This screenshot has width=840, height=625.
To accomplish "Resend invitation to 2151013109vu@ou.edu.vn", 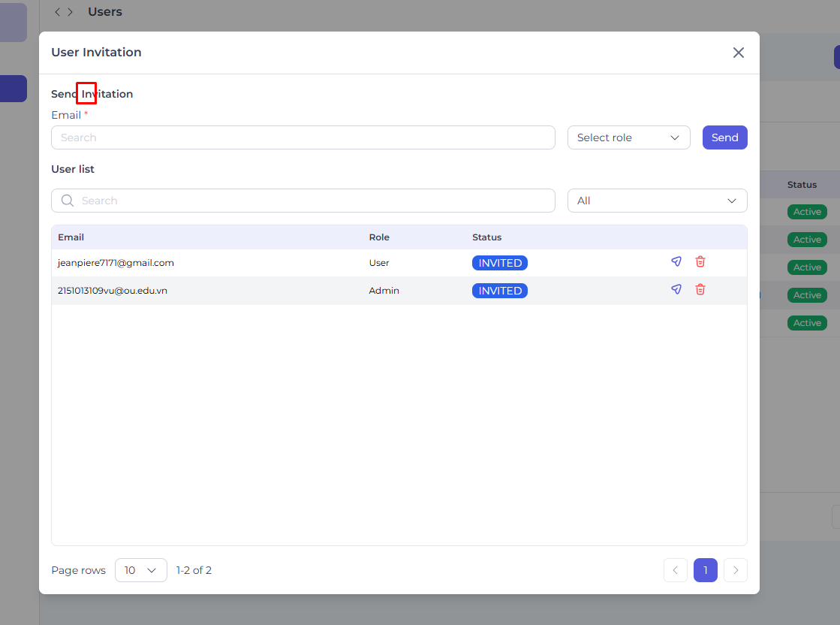I will 676,289.
